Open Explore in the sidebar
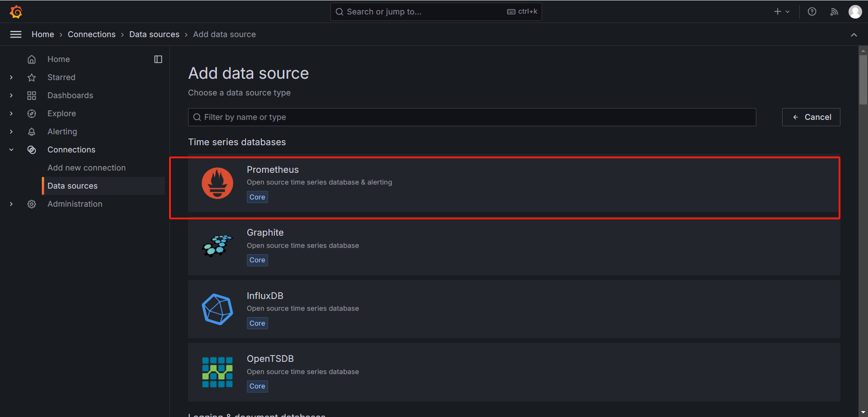The image size is (868, 417). 61,114
